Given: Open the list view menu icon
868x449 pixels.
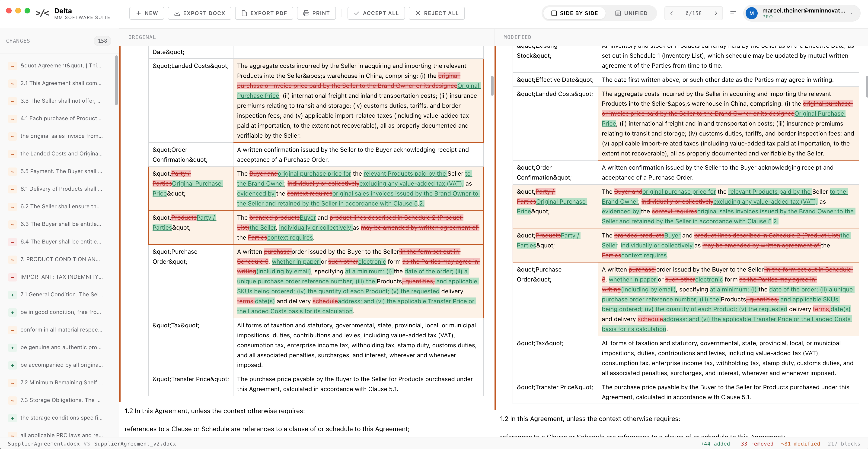Looking at the screenshot, I should coord(733,13).
